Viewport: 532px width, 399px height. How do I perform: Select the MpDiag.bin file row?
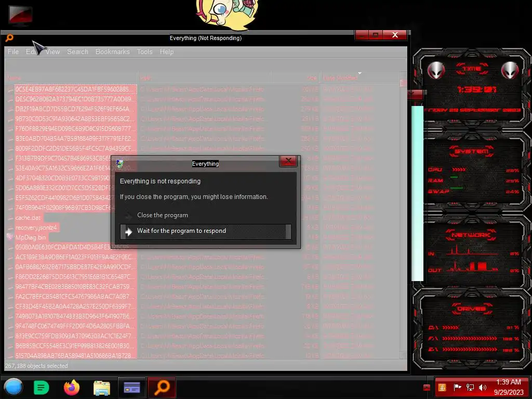click(x=31, y=237)
